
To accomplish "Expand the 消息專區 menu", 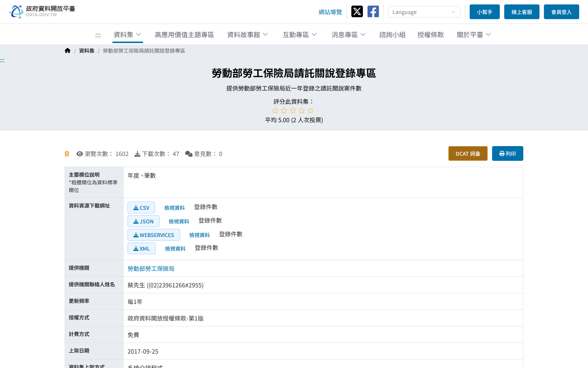I will tap(349, 35).
